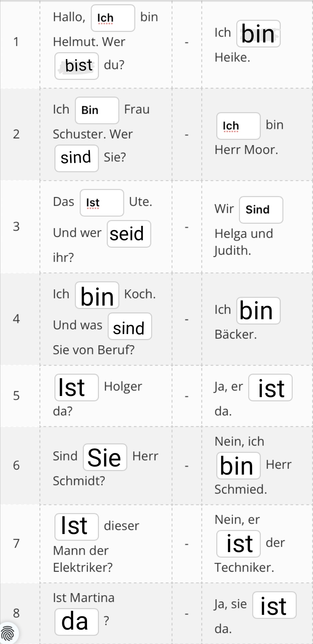Select the 'Bin' field before 'Frau Schuster'
Image resolution: width=313 pixels, height=644 pixels.
[x=97, y=110]
